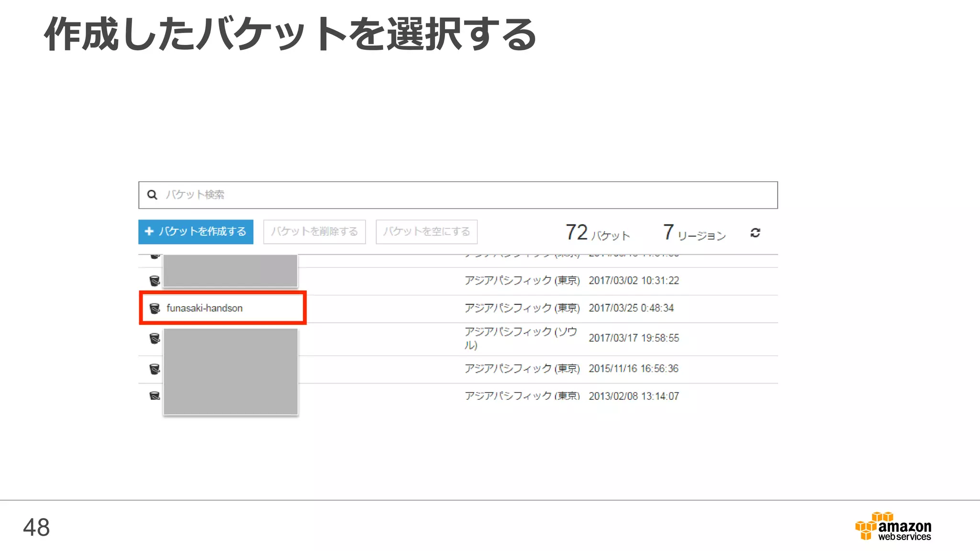980x551 pixels.
Task: Click the bucket search input field
Action: pyautogui.click(x=458, y=195)
